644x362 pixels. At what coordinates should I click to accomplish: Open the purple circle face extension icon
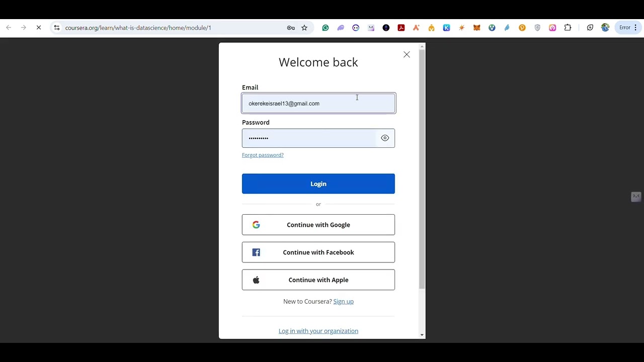(x=356, y=28)
